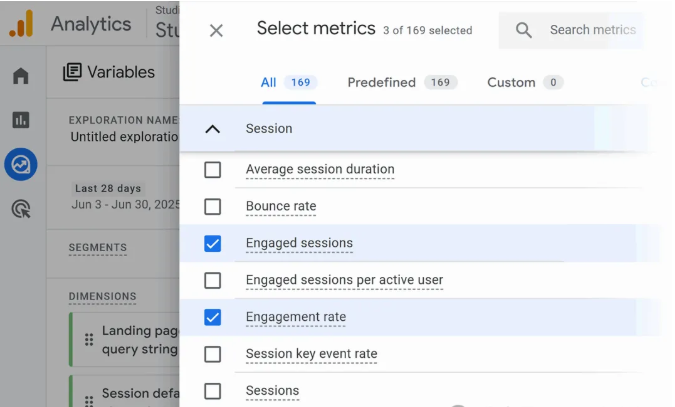Open the Home icon in sidebar
Image resolution: width=675 pixels, height=407 pixels.
[x=21, y=76]
